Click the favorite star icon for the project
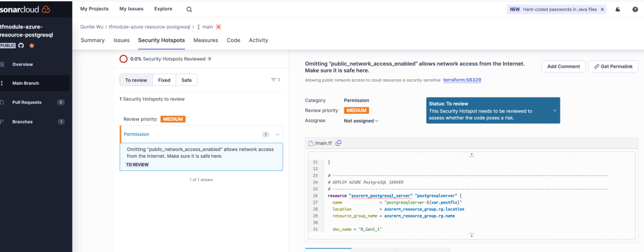 click(x=31, y=46)
